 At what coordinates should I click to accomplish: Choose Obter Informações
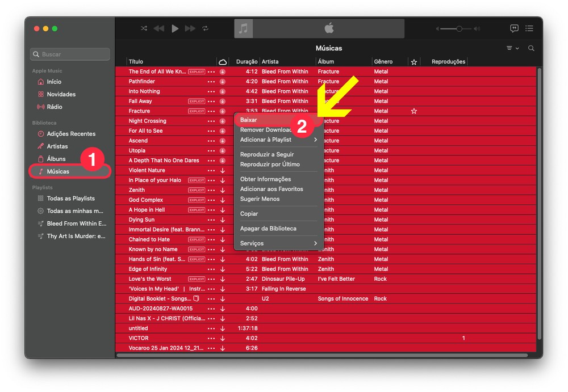[278, 179]
